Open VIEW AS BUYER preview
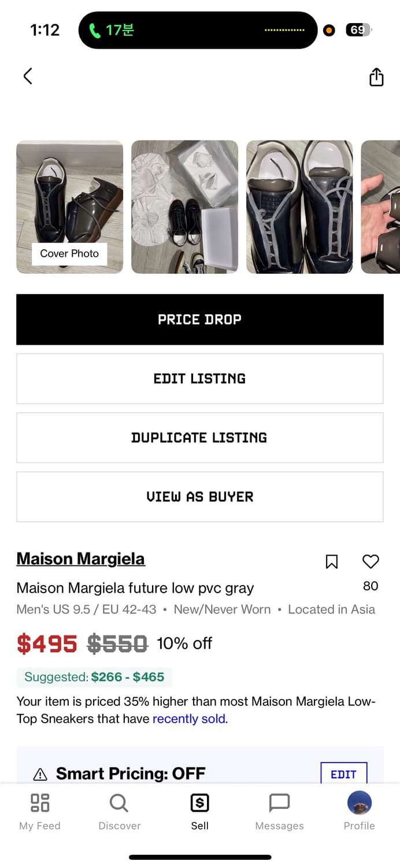The image size is (400, 868). [x=199, y=496]
